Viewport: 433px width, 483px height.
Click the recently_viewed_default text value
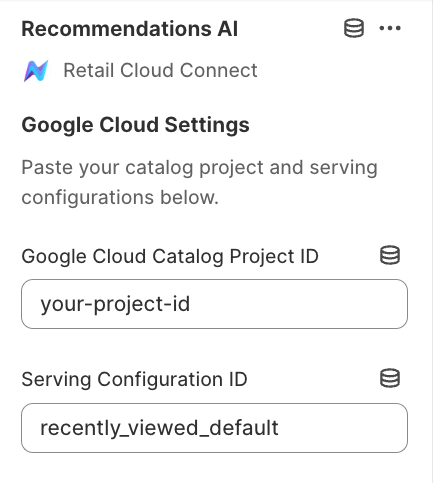pyautogui.click(x=159, y=428)
